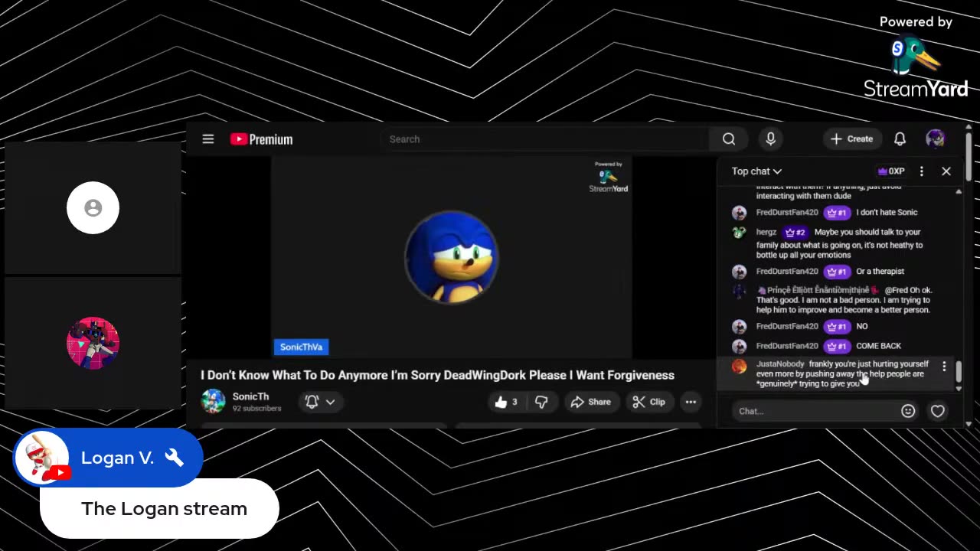Click the '92 subscribers' count
Image resolution: width=980 pixels, height=551 pixels.
[256, 409]
